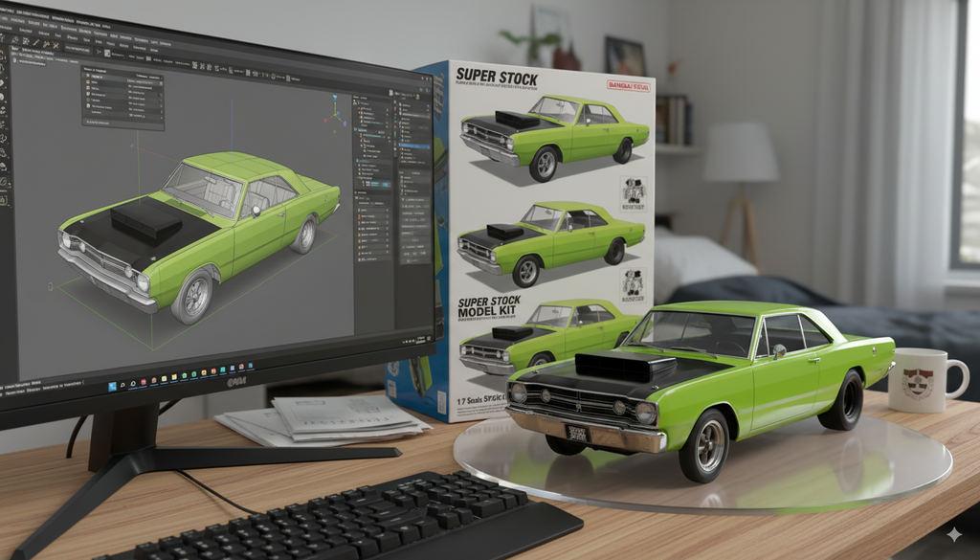The width and height of the screenshot is (980, 560).
Task: Click the bottom button in right properties panel
Action: (413, 258)
